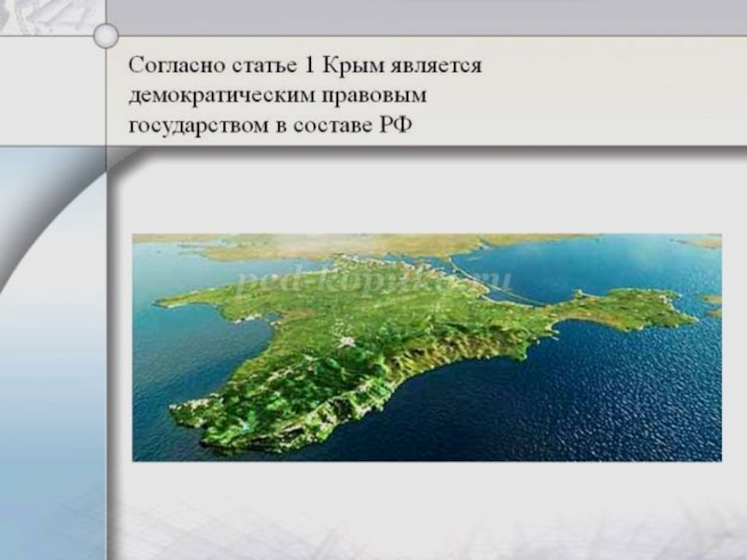Click the title line starting with "Согласно статье"
Viewport: 747px width, 560px height.
(x=304, y=66)
